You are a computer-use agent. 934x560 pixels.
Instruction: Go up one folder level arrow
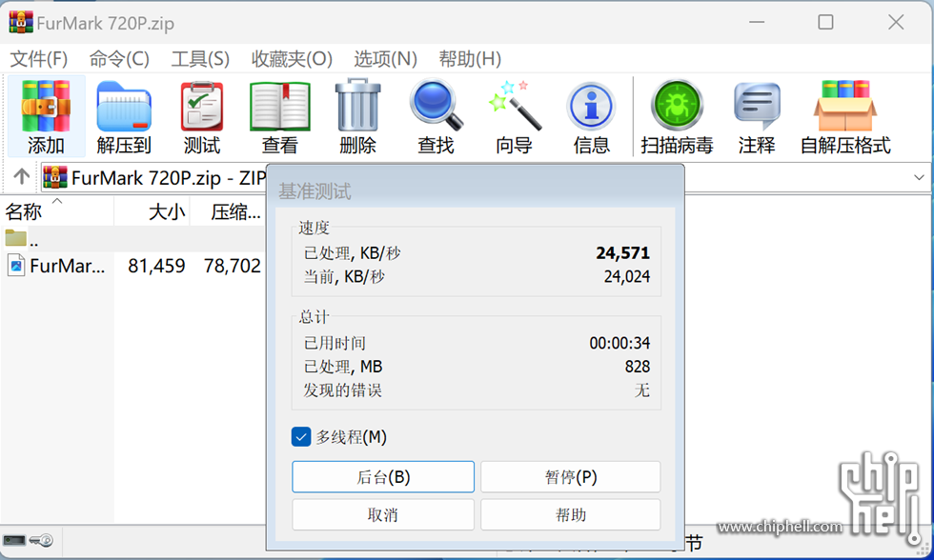tap(21, 177)
